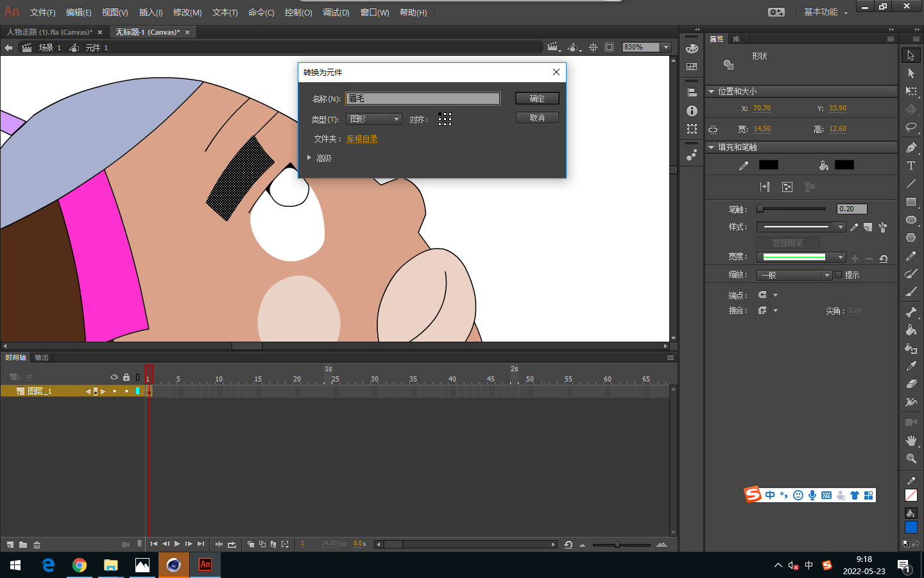The height and width of the screenshot is (578, 924).
Task: Select the Hand tool
Action: pos(911,441)
